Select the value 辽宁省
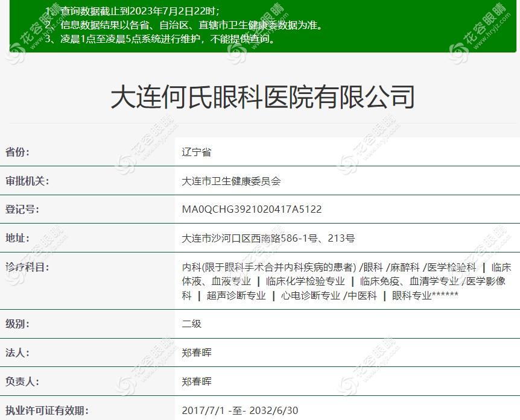Screen dimensions: 520x420 coord(197,152)
